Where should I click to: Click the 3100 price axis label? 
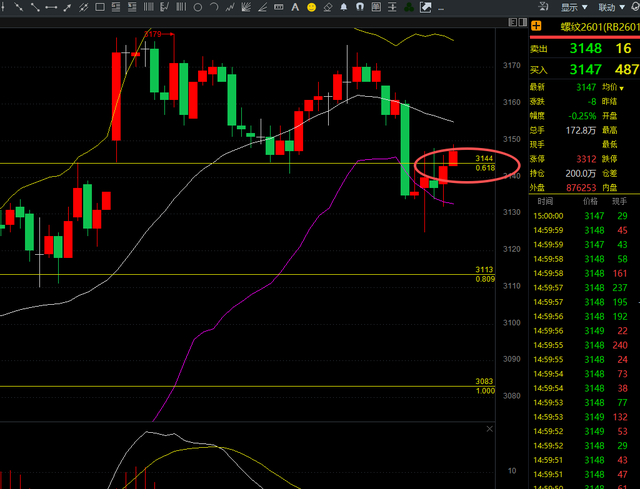click(x=512, y=322)
